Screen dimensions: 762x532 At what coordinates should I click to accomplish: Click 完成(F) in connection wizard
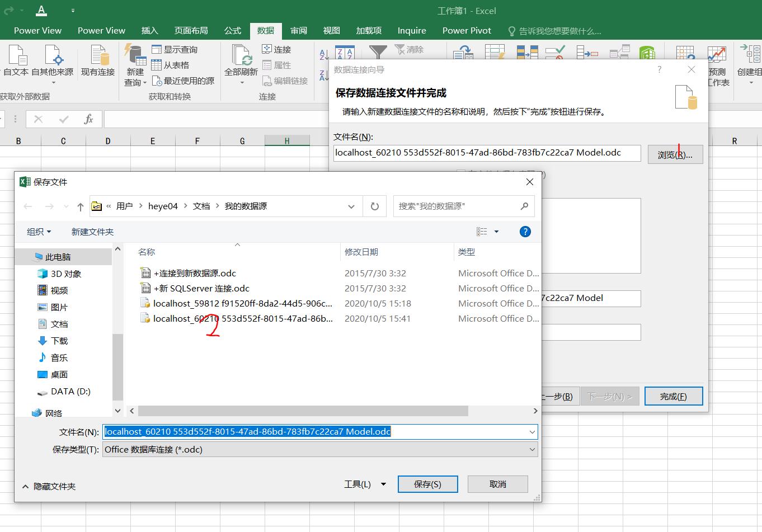point(674,396)
